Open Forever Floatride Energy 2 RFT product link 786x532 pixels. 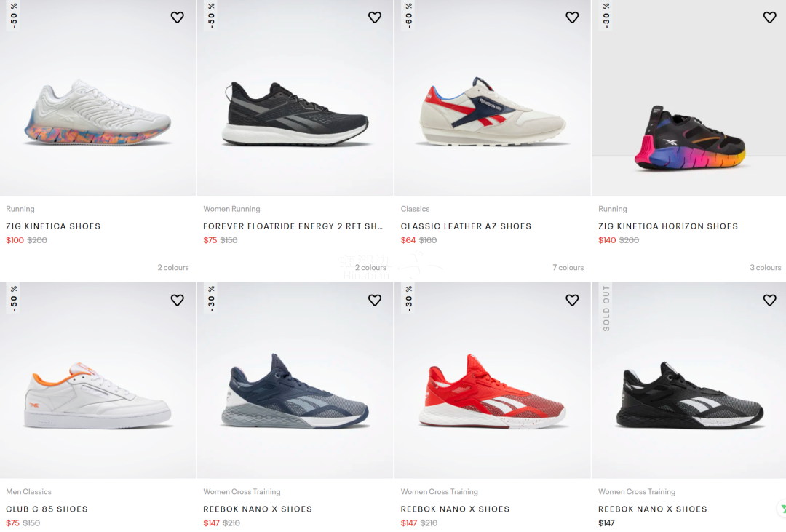pyautogui.click(x=293, y=226)
